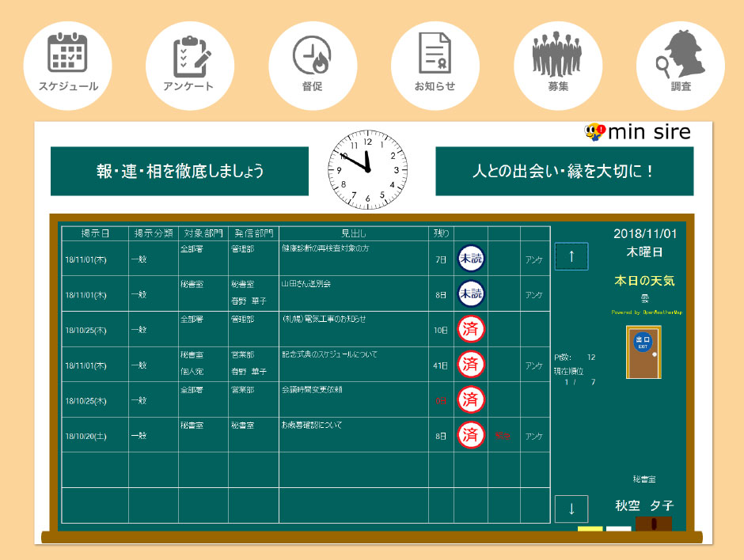Open アンケ link for お歳暮確認について
Image resolution: width=744 pixels, height=560 pixels.
[533, 436]
